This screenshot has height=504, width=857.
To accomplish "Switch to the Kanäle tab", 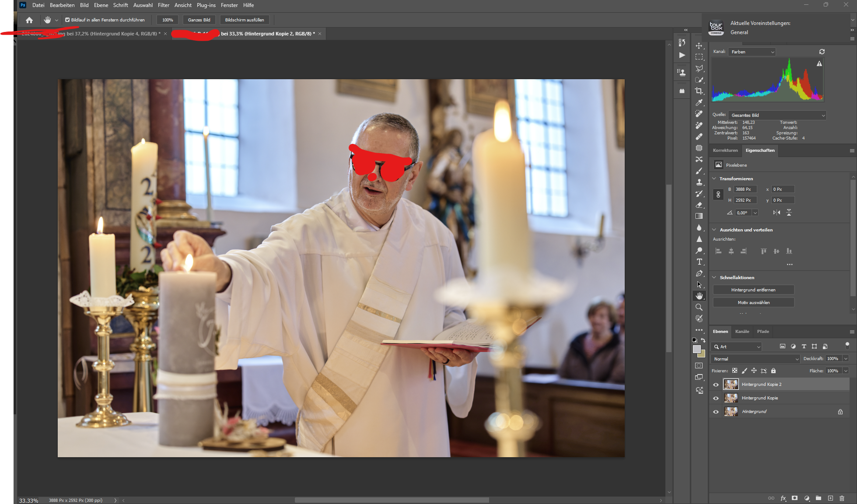I will coord(742,331).
